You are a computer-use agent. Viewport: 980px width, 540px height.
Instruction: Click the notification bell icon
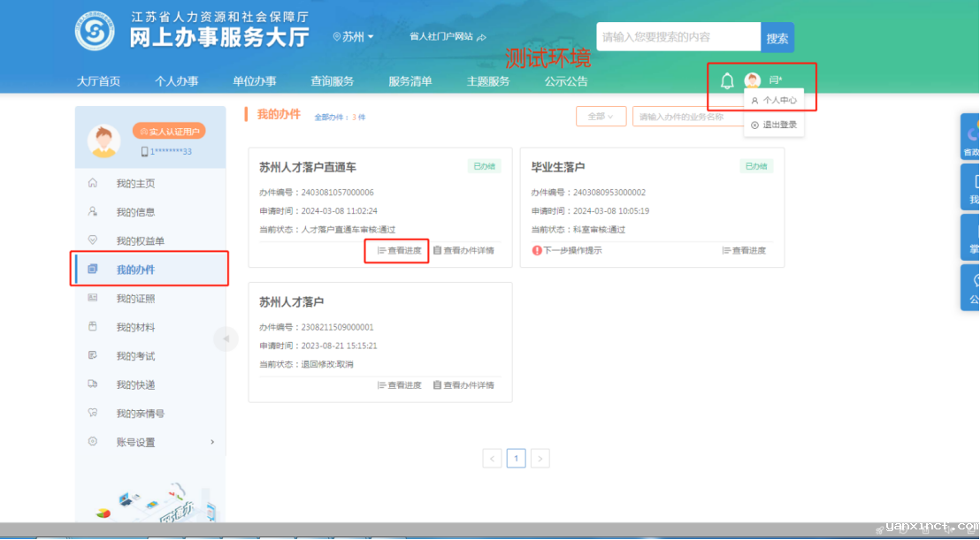[x=727, y=81]
